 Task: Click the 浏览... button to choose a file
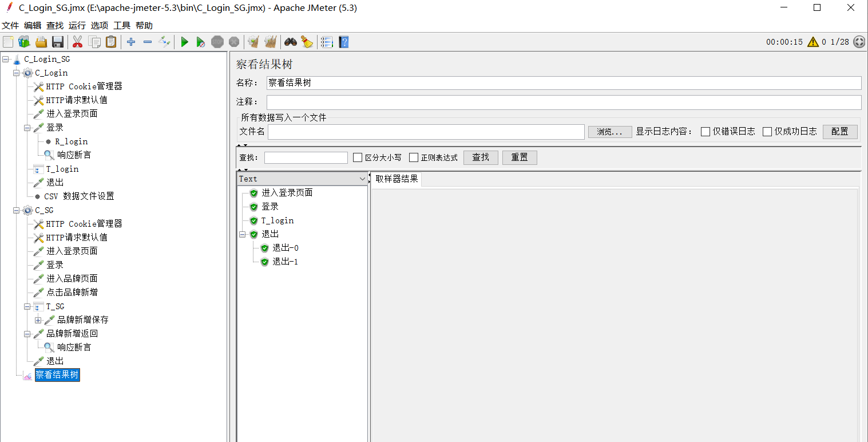(x=609, y=131)
